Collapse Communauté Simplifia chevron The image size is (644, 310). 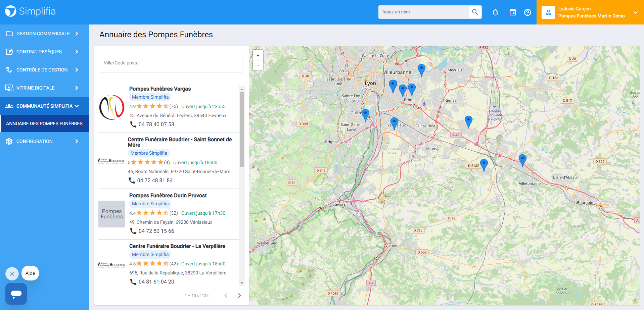point(77,106)
